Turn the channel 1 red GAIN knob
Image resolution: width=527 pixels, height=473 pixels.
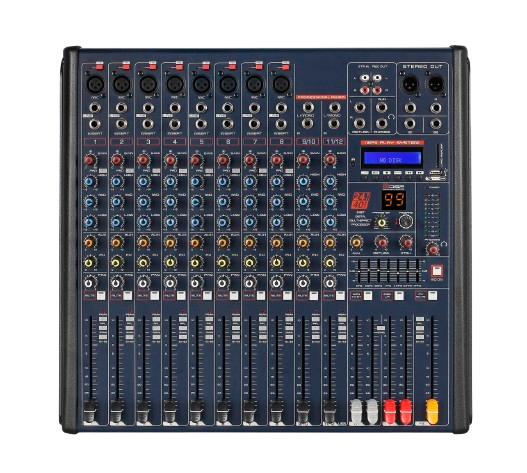tap(89, 160)
